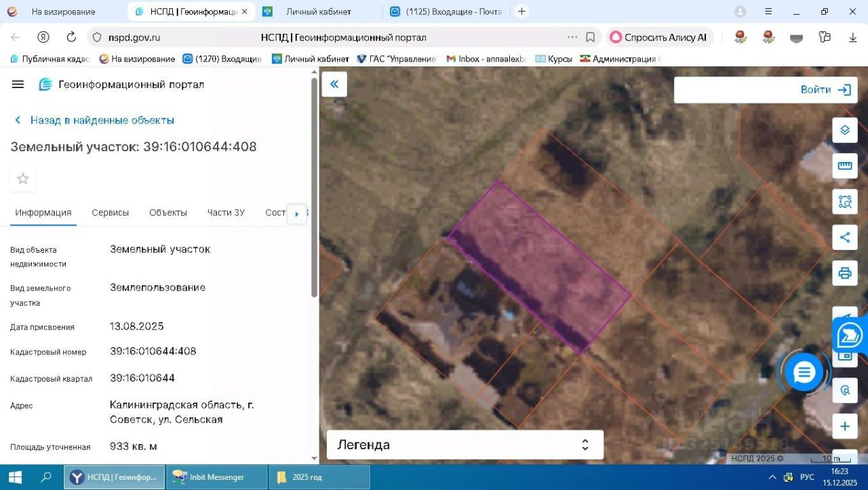Select area value 933 кв. м
The height and width of the screenshot is (490, 868).
click(134, 446)
